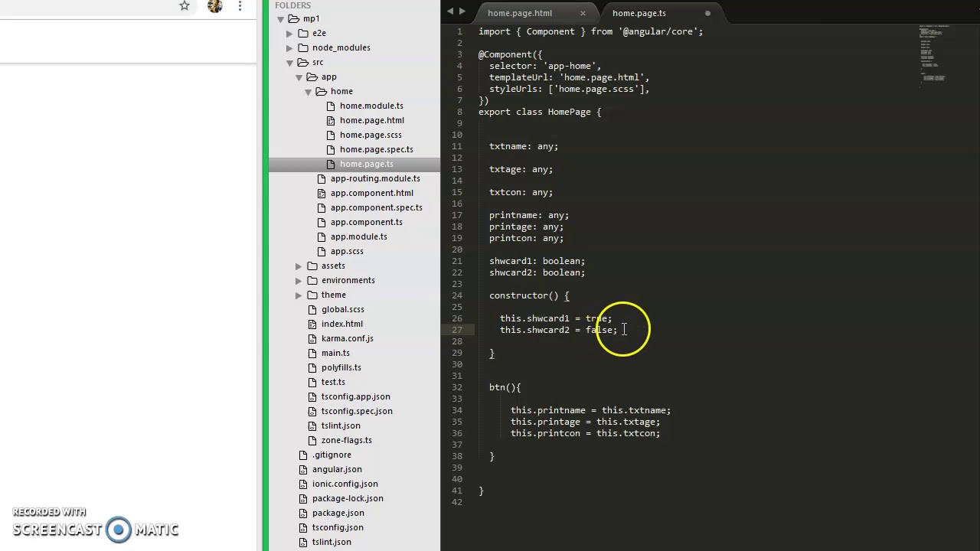Click the code minimap preview
The height and width of the screenshot is (551, 980).
click(934, 57)
